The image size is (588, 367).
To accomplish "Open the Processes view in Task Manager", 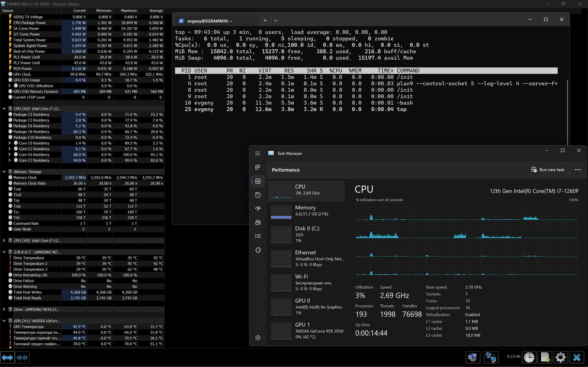I will 257,167.
